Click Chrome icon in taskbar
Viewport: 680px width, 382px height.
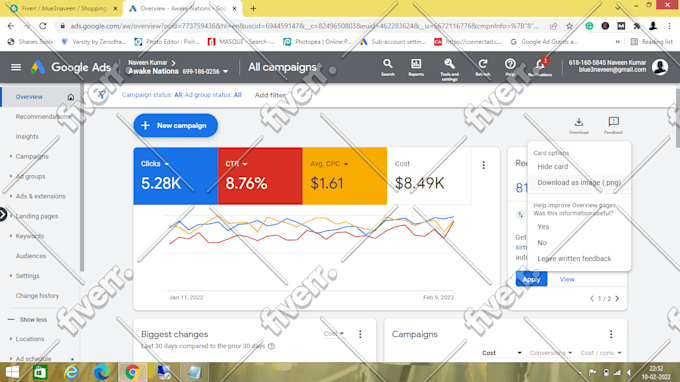point(132,372)
